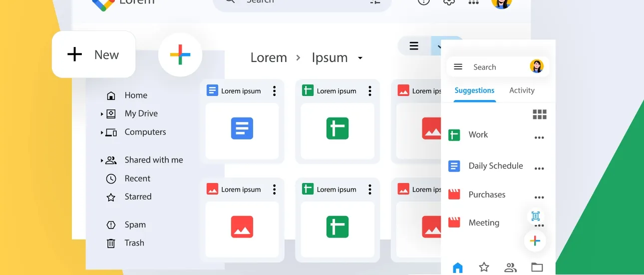Select the Starred tab in the mobile bottom bar
Image resolution: width=644 pixels, height=275 pixels.
(484, 267)
